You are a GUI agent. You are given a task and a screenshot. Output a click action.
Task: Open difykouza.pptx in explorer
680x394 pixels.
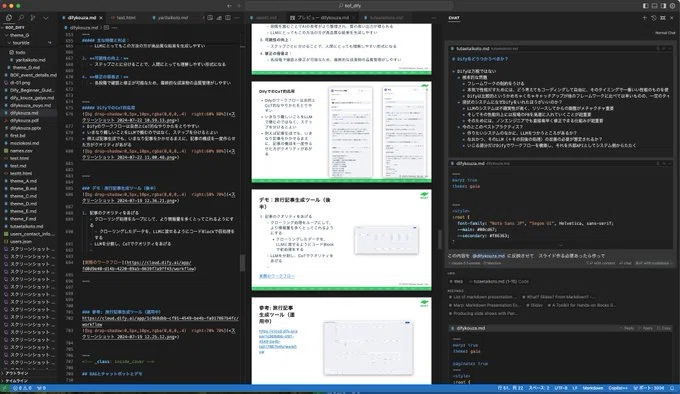tap(26, 128)
